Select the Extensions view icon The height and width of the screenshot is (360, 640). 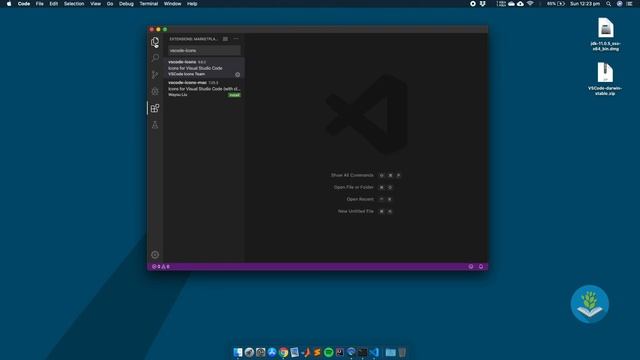click(x=155, y=108)
